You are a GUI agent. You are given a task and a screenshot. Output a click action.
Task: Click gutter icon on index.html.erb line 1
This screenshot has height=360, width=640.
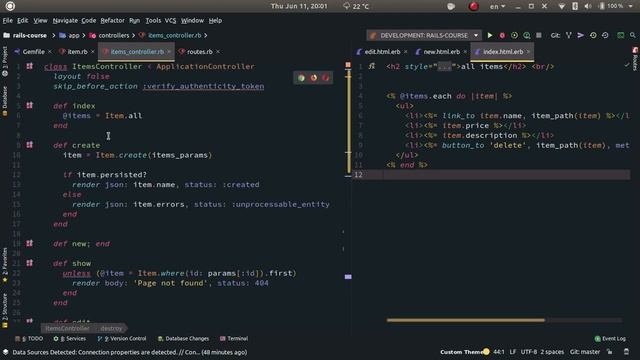[x=371, y=66]
